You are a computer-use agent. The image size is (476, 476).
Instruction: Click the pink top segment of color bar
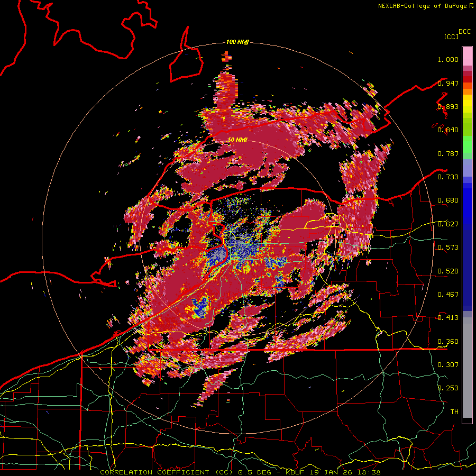[x=467, y=56]
